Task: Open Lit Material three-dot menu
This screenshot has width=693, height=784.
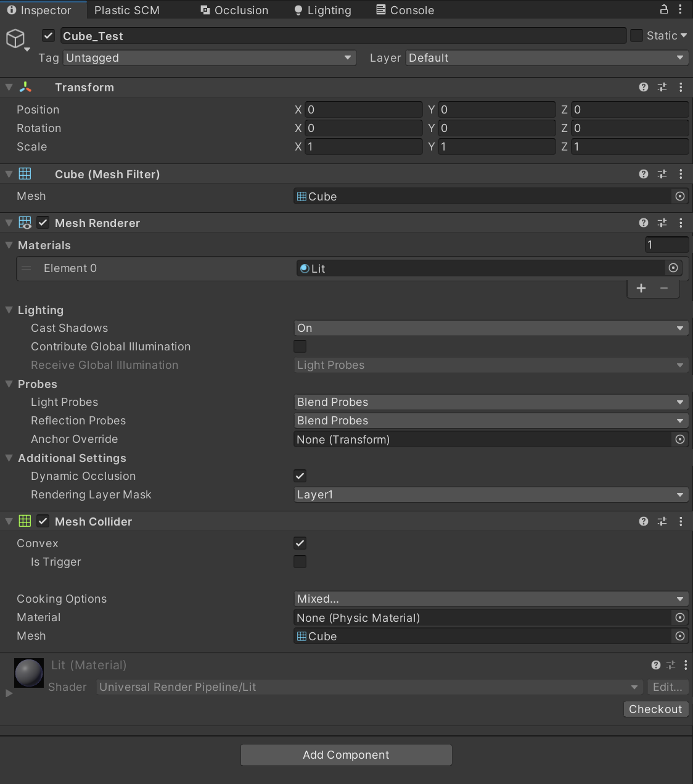Action: click(x=686, y=665)
